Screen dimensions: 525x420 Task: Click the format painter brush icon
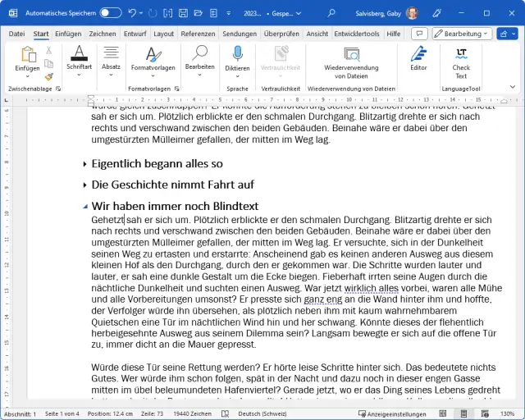pos(49,76)
